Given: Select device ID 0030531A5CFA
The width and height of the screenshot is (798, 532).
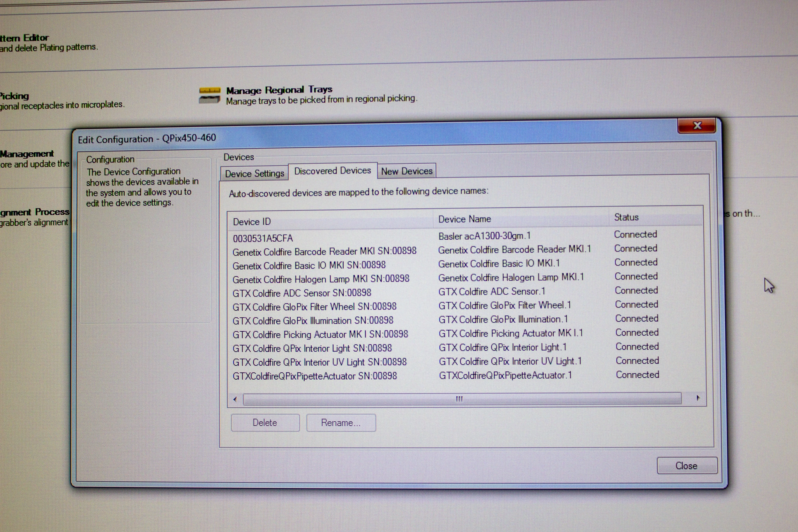Looking at the screenshot, I should click(x=263, y=238).
